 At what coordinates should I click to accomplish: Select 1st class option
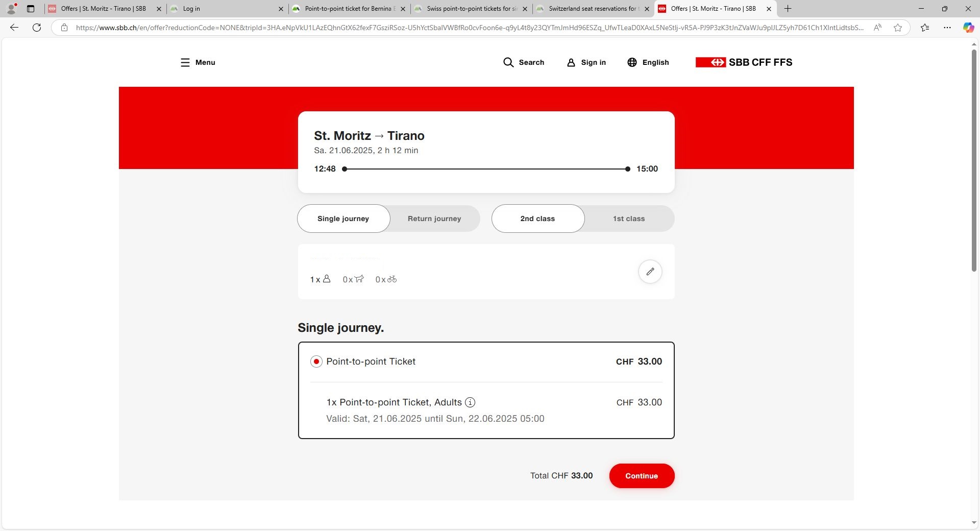[x=628, y=219]
